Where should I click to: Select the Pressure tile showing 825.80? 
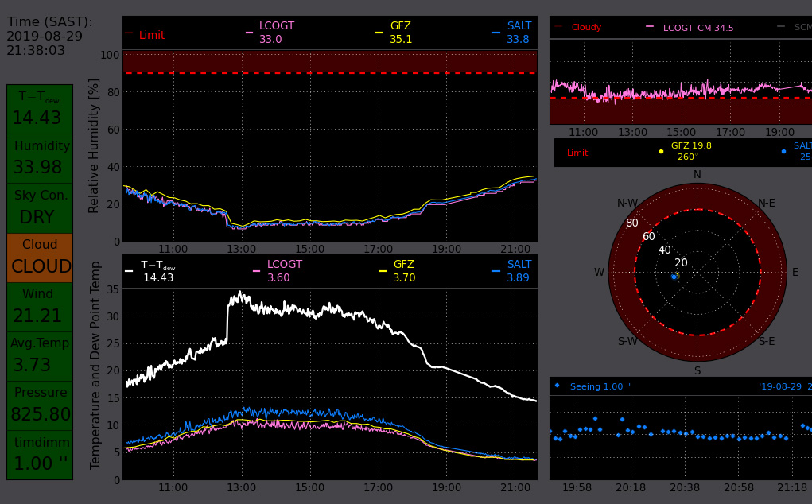click(x=40, y=405)
